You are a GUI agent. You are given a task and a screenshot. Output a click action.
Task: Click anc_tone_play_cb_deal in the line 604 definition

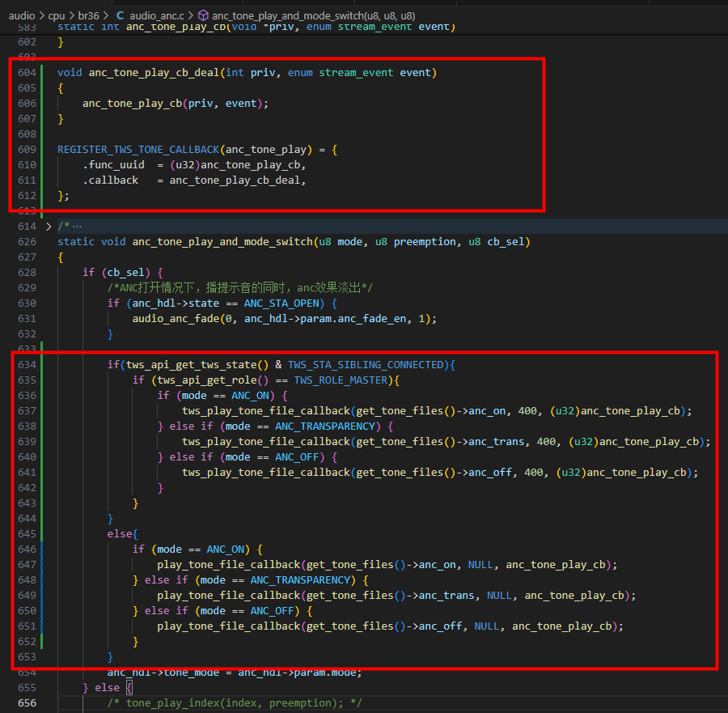pyautogui.click(x=154, y=73)
